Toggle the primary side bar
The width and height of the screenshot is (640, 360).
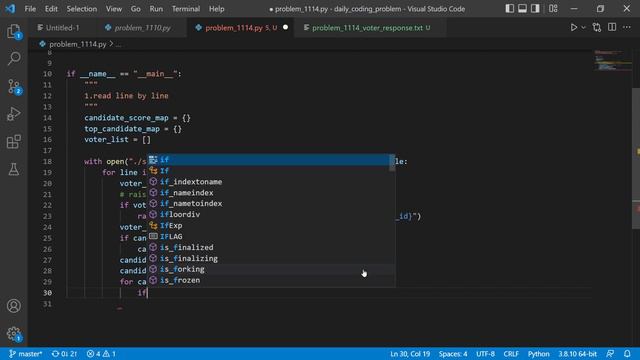click(509, 9)
